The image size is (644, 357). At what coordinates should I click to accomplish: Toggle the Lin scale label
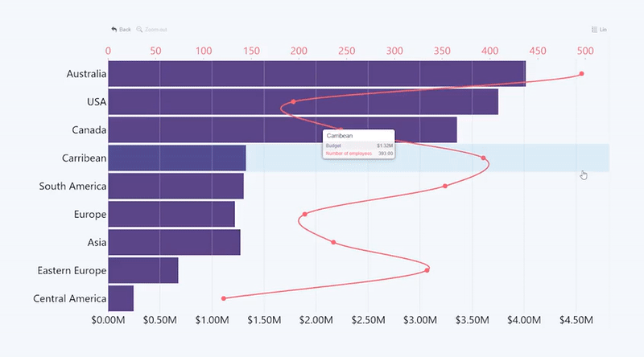tap(603, 30)
